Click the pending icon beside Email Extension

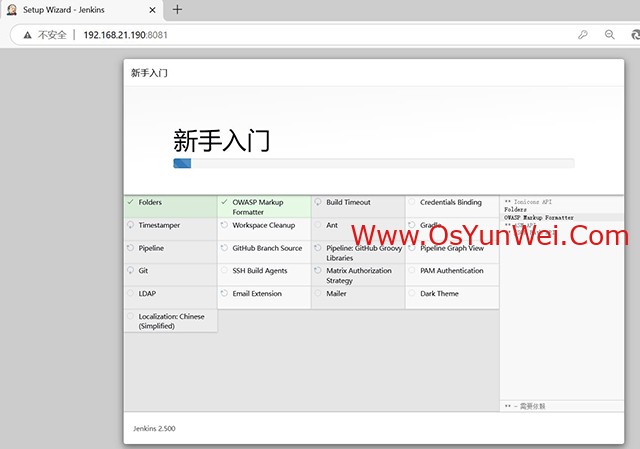(224, 293)
